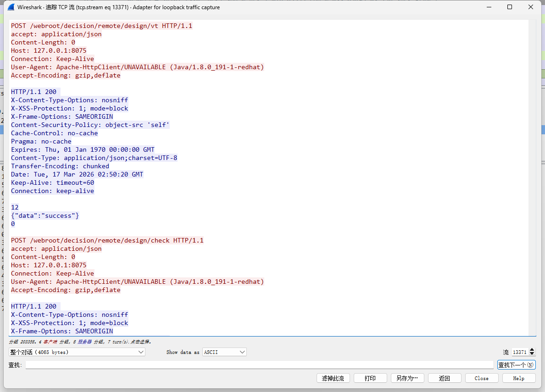
Task: Open Help for the stream dialog
Action: click(519, 378)
